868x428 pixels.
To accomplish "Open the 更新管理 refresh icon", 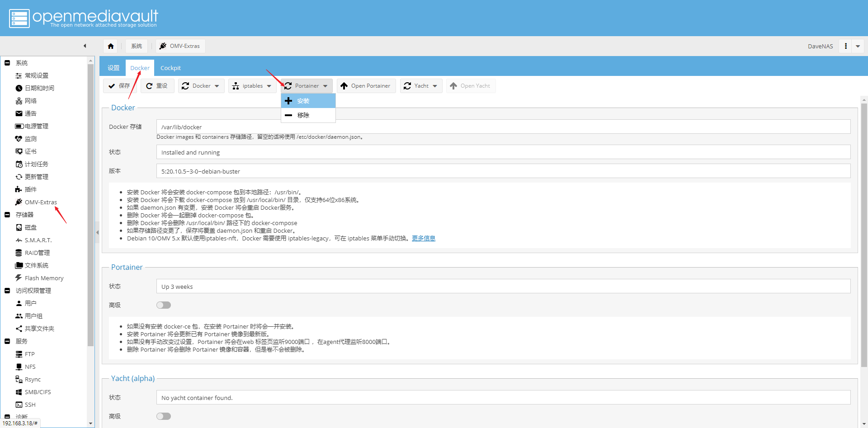I will pyautogui.click(x=19, y=177).
